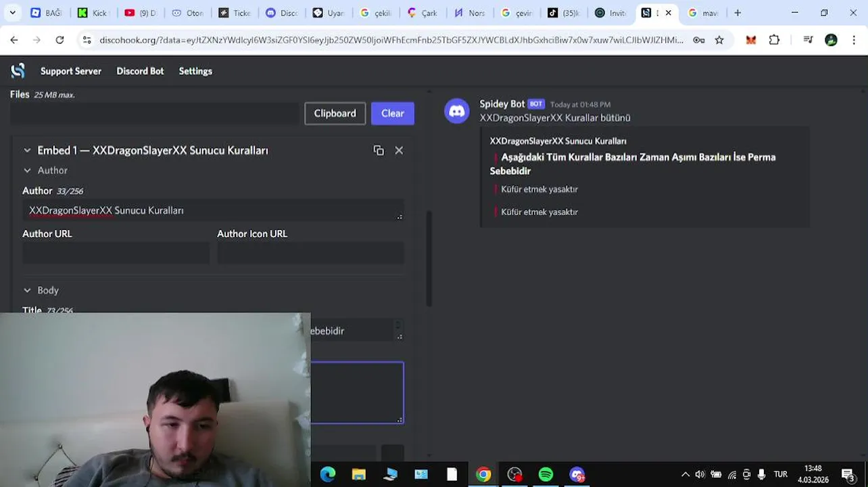Go back with the browser back arrow
868x487 pixels.
pyautogui.click(x=14, y=40)
